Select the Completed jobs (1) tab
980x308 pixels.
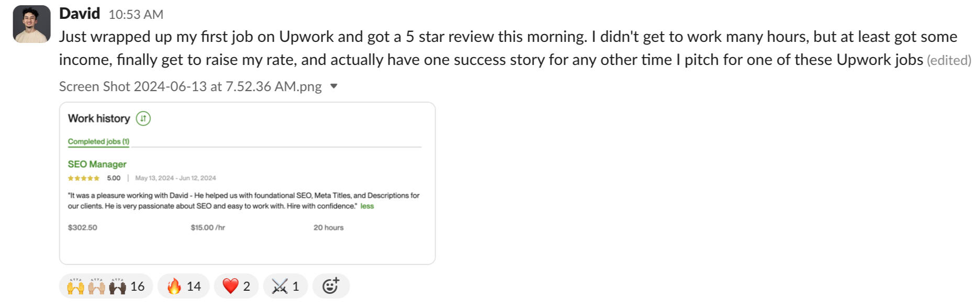pyautogui.click(x=98, y=141)
